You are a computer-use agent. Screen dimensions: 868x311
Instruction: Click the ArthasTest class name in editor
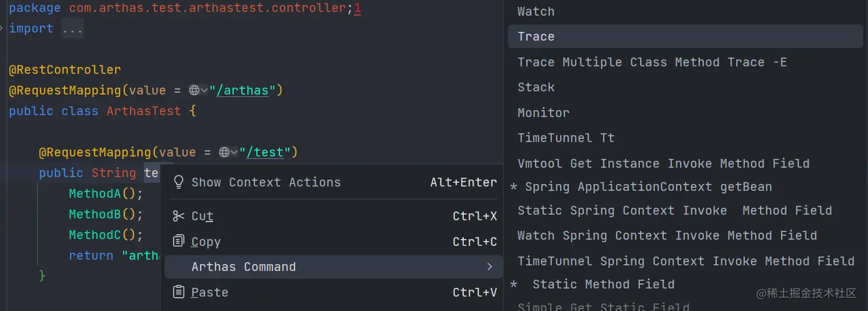tap(143, 111)
